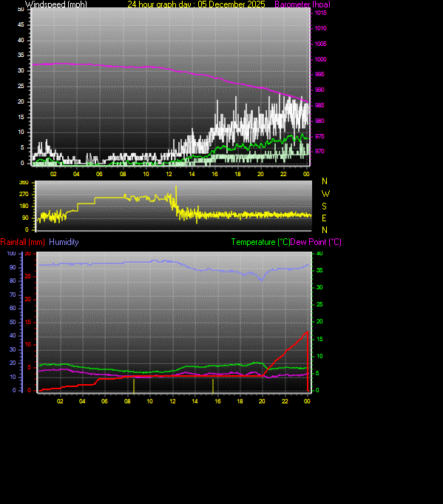Click the Humidity legend label
This screenshot has height=504, width=443.
pyautogui.click(x=64, y=242)
